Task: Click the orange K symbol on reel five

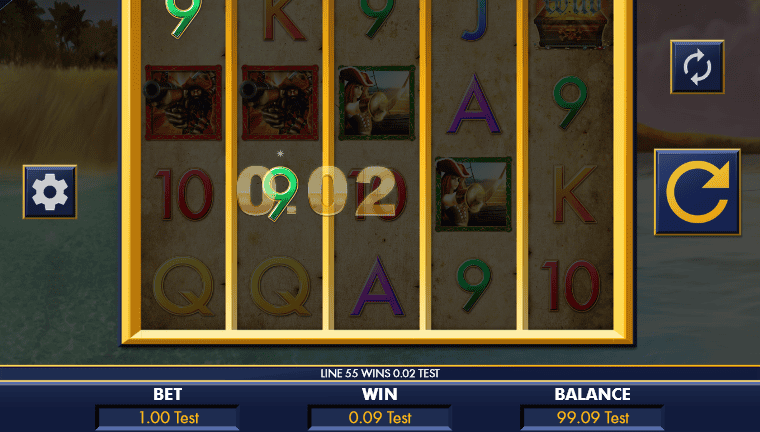Action: pyautogui.click(x=574, y=194)
